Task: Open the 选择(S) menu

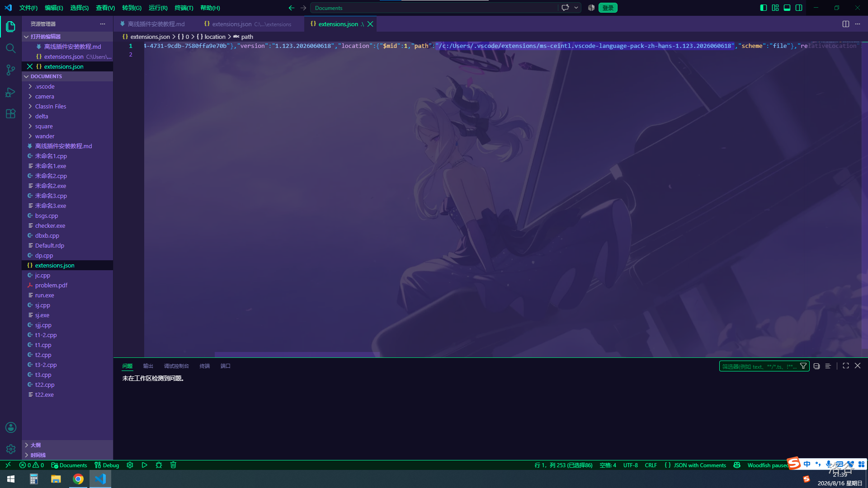Action: (x=79, y=8)
